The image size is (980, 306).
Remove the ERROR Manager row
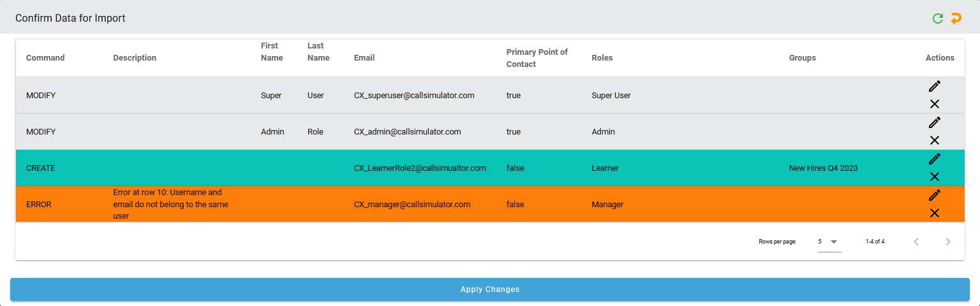[x=935, y=213]
